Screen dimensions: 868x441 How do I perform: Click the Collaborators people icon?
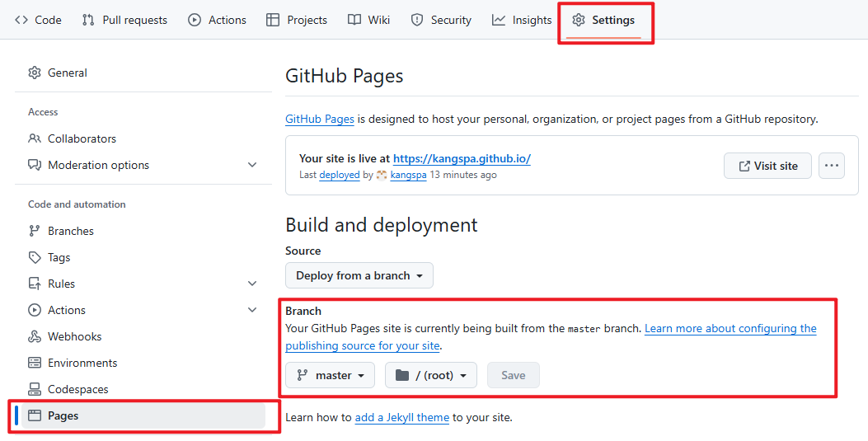coord(35,138)
